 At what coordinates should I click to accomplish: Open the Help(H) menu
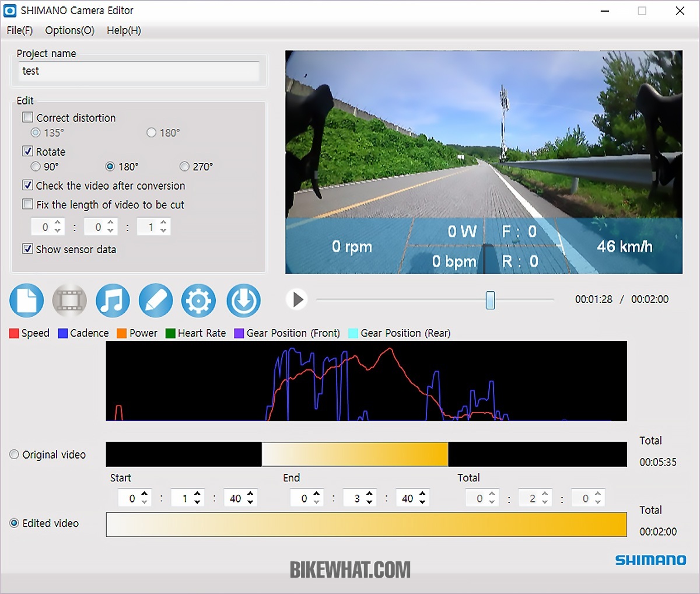pos(124,30)
